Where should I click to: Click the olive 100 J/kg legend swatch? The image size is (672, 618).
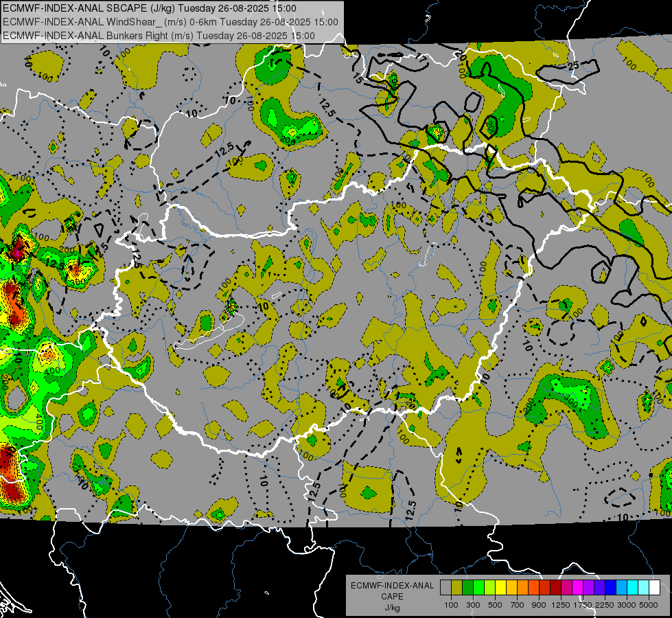click(x=457, y=588)
